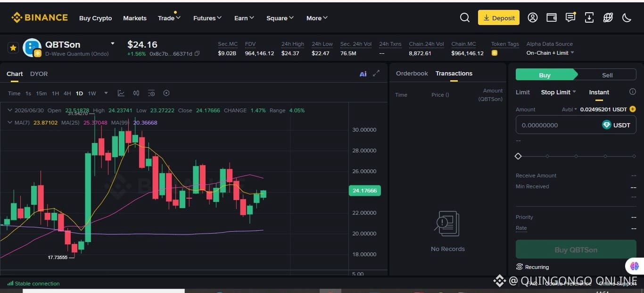Click the Stable connection status

pyautogui.click(x=33, y=284)
